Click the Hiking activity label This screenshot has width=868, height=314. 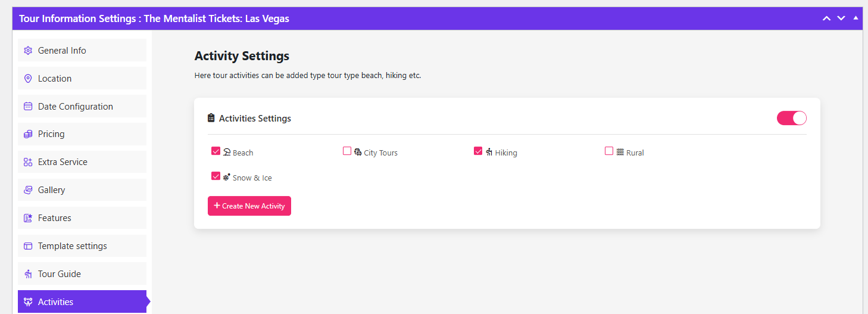pos(505,153)
